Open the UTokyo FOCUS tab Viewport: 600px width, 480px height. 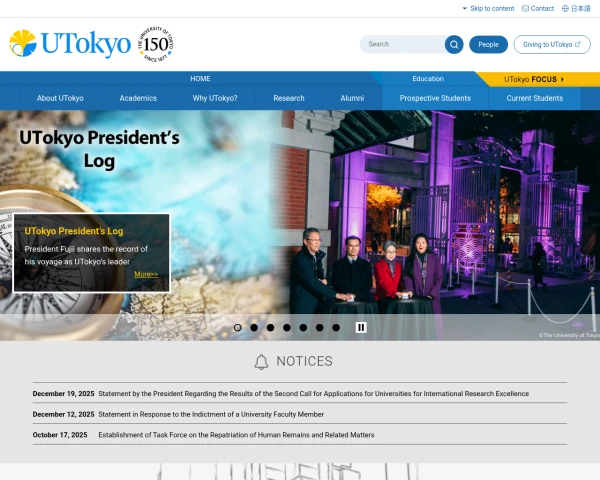click(538, 79)
